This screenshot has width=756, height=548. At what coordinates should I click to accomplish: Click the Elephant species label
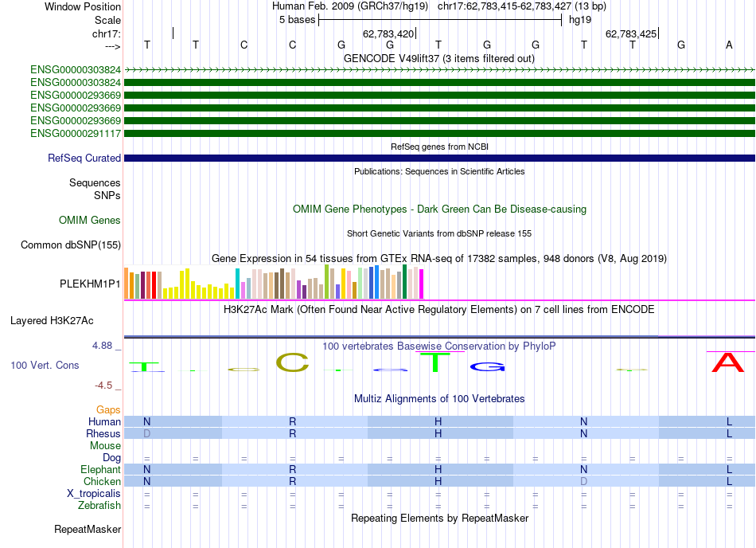point(100,469)
